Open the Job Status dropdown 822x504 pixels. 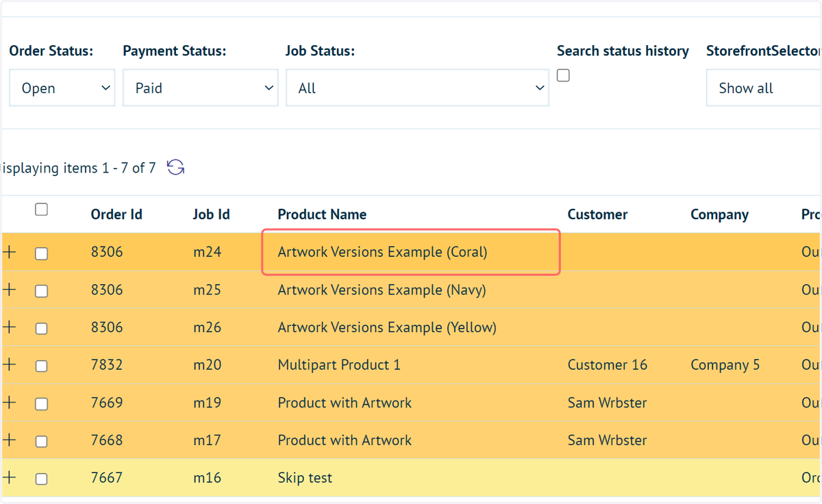pyautogui.click(x=417, y=88)
